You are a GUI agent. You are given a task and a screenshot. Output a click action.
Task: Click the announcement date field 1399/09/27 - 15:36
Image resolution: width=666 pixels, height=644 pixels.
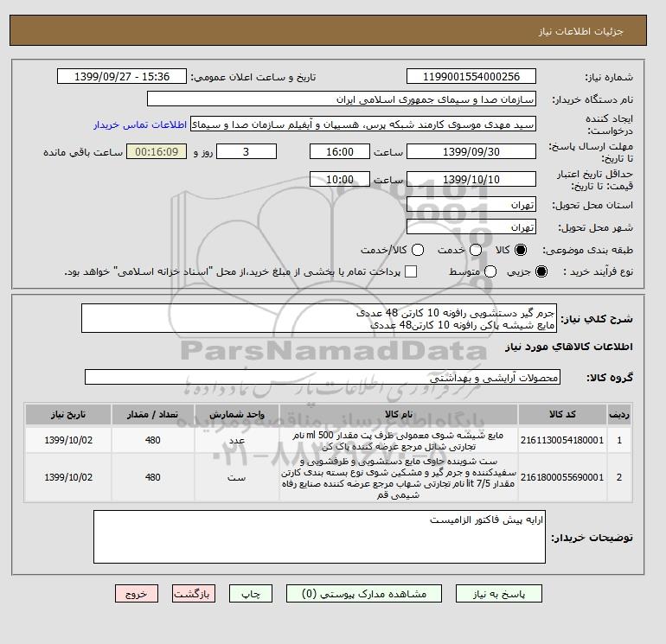[122, 76]
